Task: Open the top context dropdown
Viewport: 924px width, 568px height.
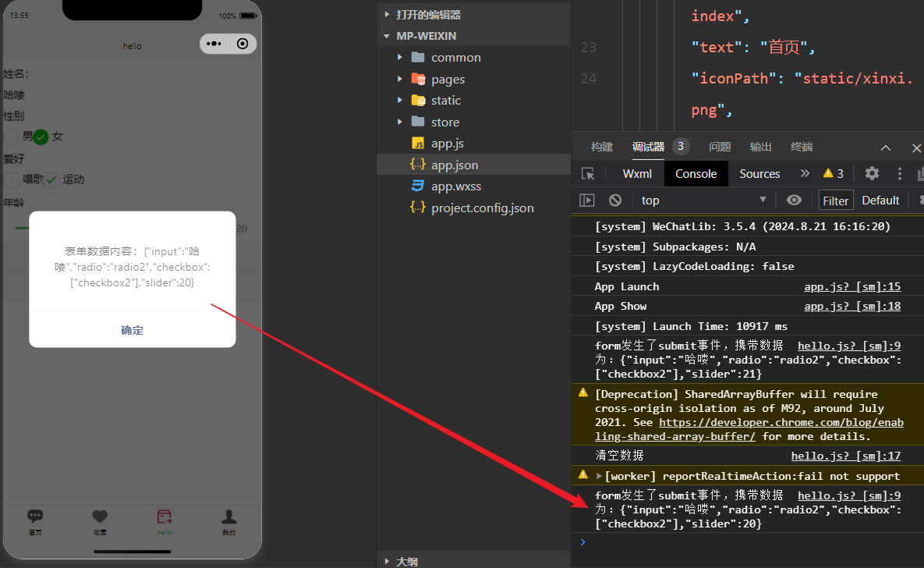Action: pos(703,201)
